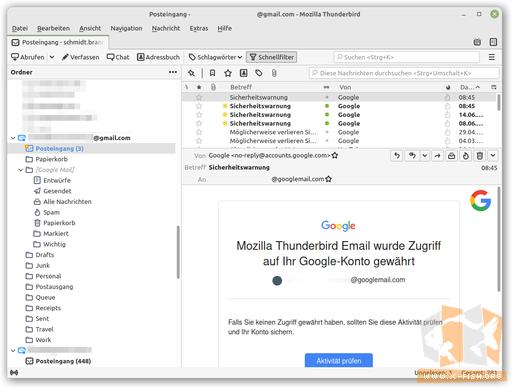Image resolution: width=512 pixels, height=388 pixels.
Task: Mark 14.06 Sicherheitswarnung as read via green dot
Action: (x=327, y=115)
